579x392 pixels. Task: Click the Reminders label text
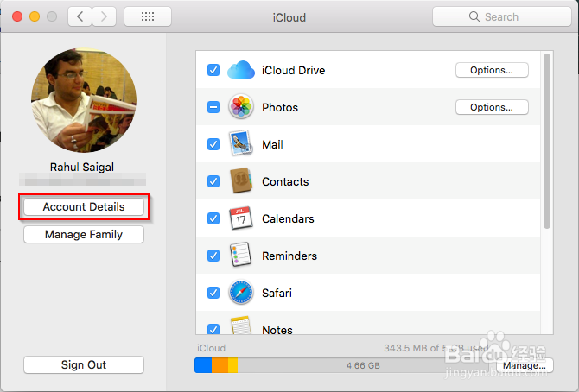[x=289, y=256]
